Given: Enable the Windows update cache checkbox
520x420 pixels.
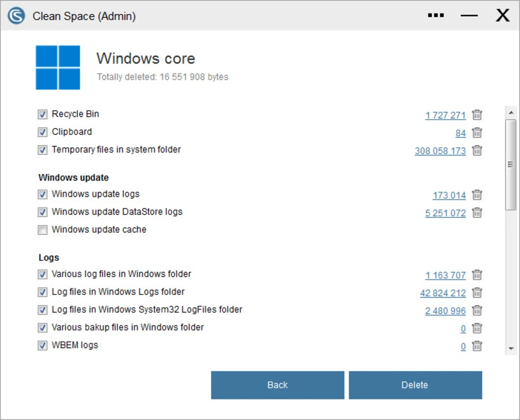Looking at the screenshot, I should point(43,230).
